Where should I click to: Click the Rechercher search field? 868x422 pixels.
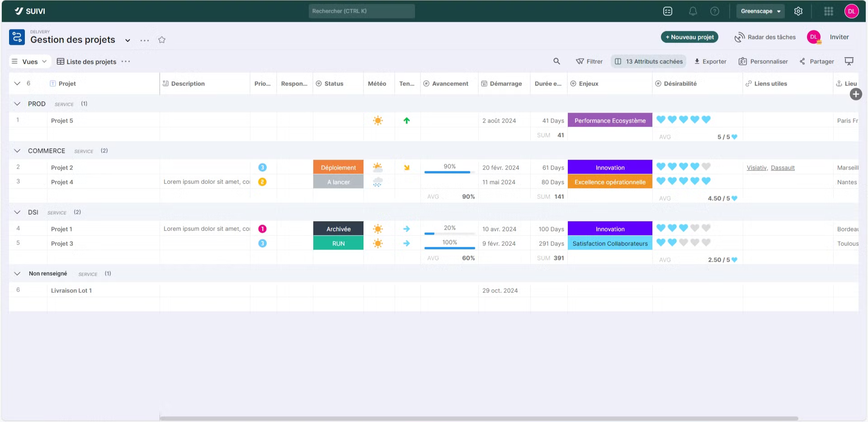[x=361, y=11]
